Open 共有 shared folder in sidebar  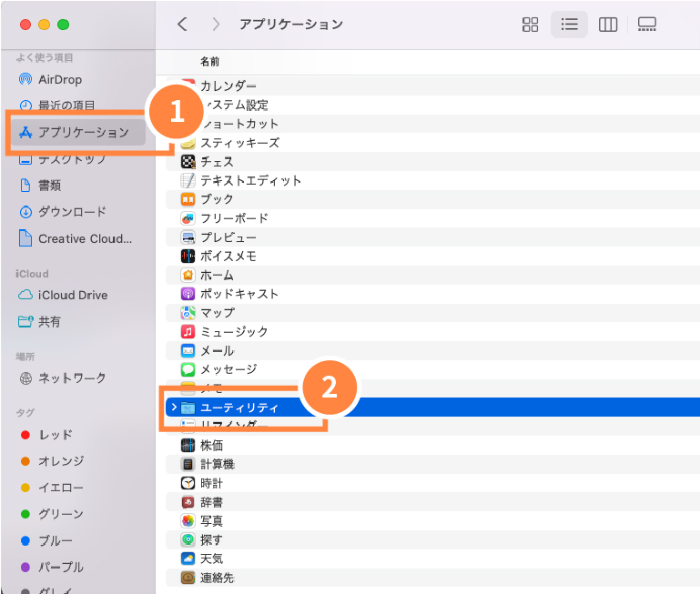point(39,321)
